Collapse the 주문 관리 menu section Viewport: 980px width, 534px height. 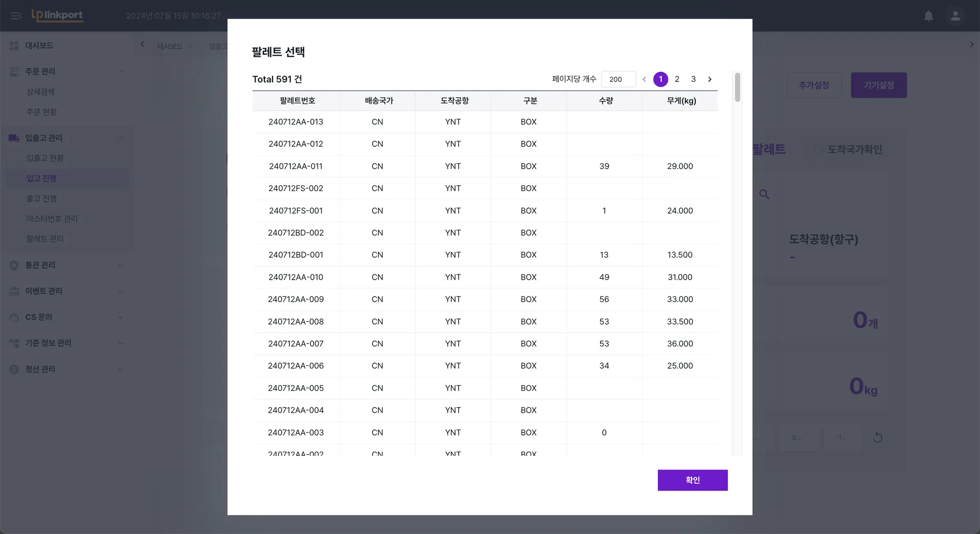pyautogui.click(x=121, y=71)
